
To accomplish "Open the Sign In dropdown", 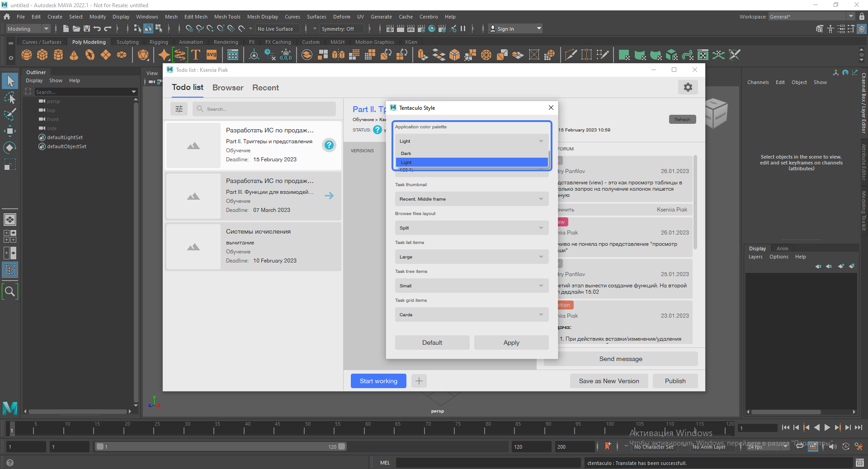I will click(515, 29).
